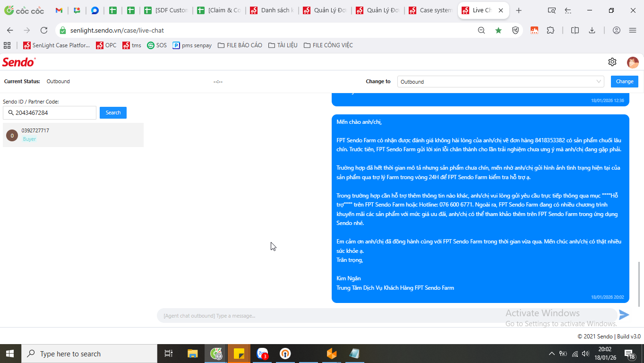
Task: Click the agent chat outbound message box
Action: (x=386, y=316)
